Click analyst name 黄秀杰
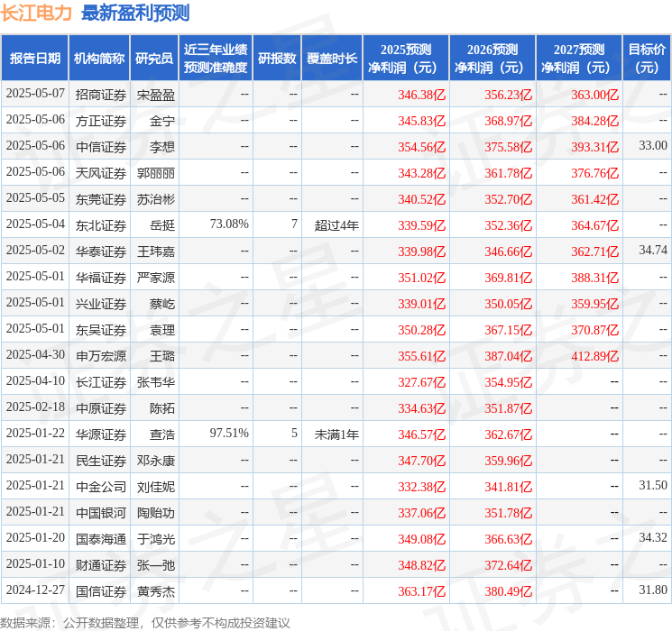 click(155, 591)
